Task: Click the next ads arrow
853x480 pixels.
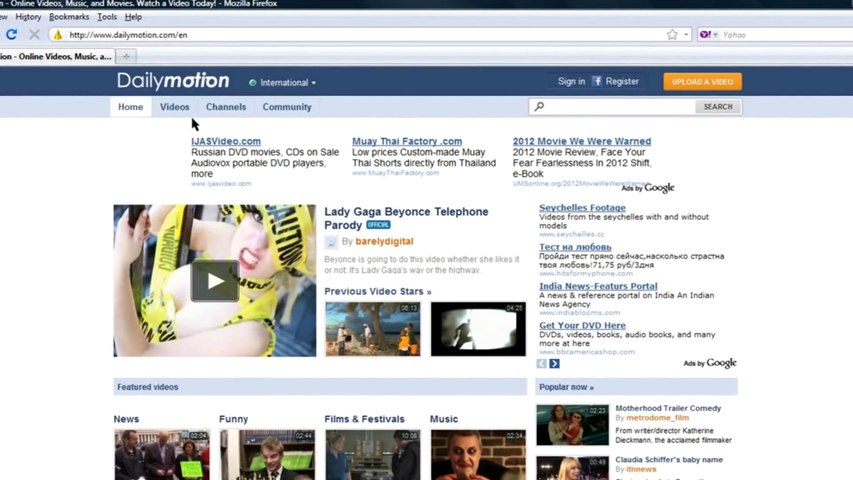Action: 554,363
